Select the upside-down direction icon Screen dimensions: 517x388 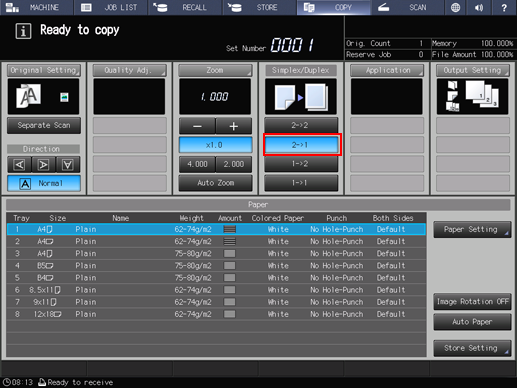(68, 165)
